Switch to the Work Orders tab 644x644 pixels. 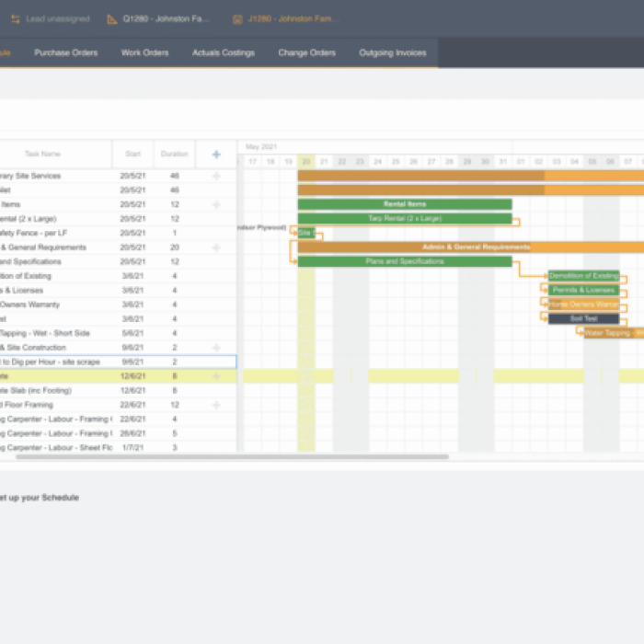pyautogui.click(x=144, y=53)
